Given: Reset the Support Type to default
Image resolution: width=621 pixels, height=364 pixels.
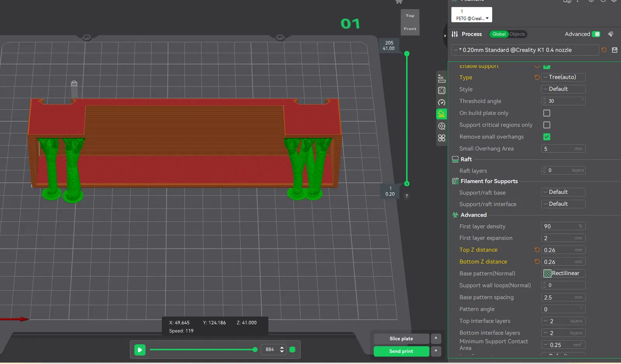Looking at the screenshot, I should (537, 78).
